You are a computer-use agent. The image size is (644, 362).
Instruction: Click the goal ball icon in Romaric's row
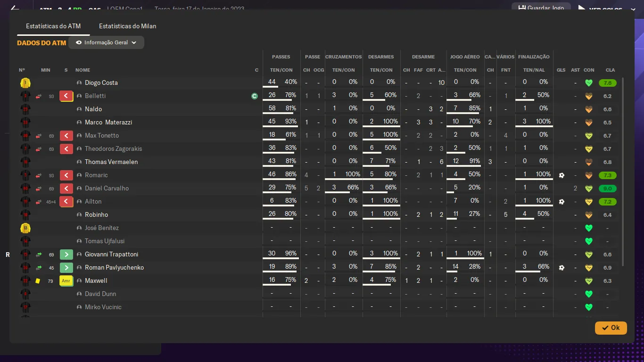561,175
